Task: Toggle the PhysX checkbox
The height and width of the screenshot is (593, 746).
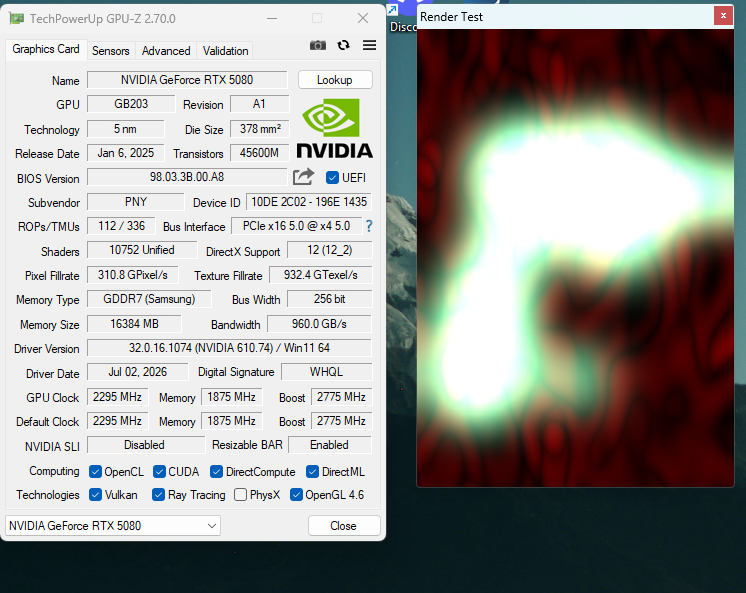Action: tap(240, 495)
